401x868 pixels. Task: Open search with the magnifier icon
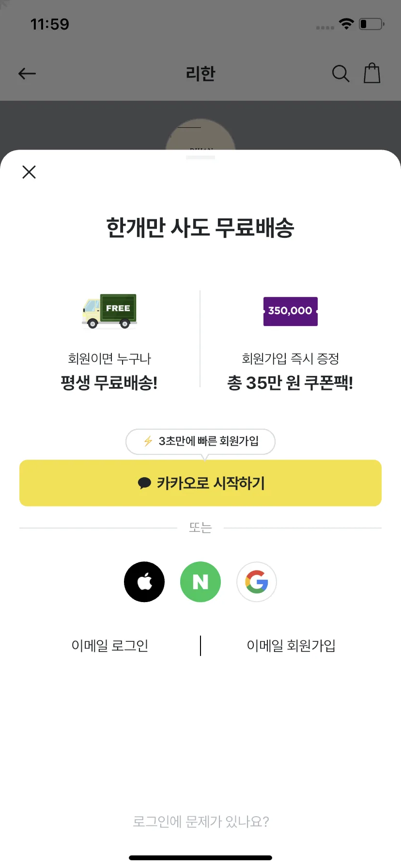pos(340,74)
